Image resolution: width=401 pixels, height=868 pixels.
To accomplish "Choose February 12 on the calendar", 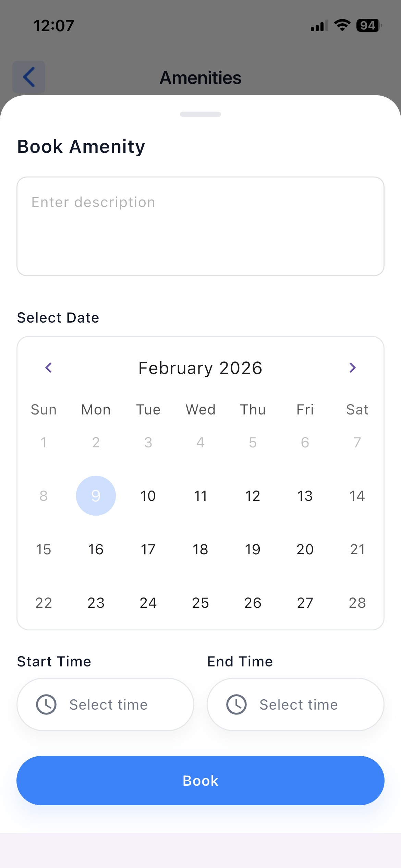I will (x=253, y=496).
